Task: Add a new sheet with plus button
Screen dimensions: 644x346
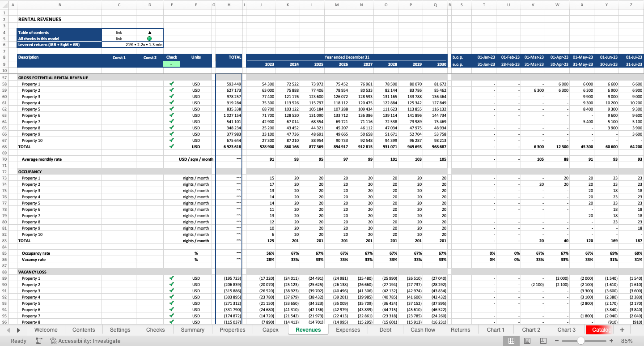Action: pos(622,330)
